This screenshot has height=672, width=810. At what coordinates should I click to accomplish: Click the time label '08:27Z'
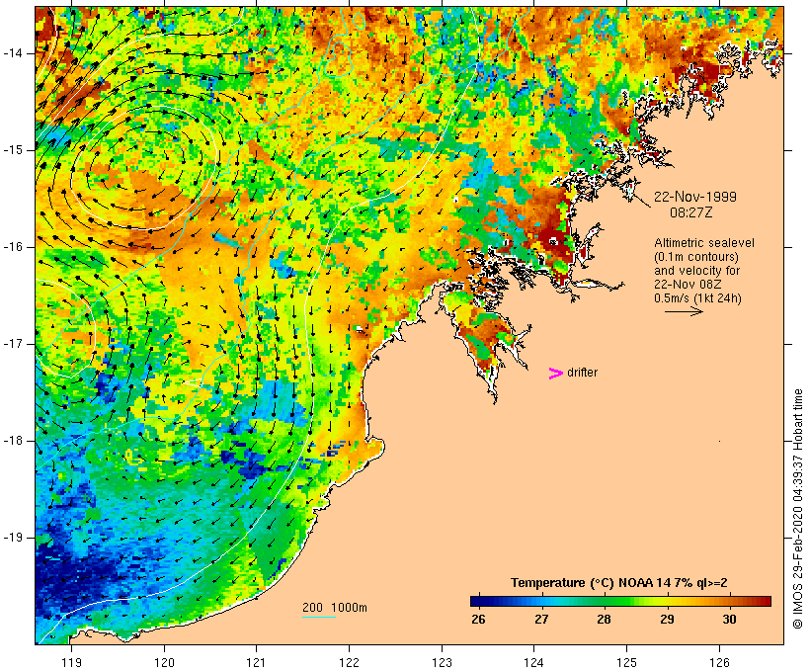691,212
